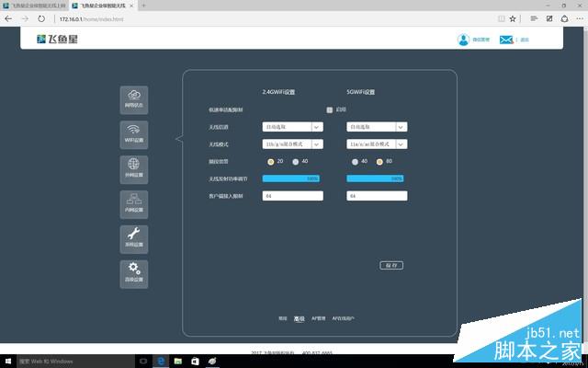Adjust the 2.4G transmit power slider
Screen dimensions: 588x368
[291, 178]
